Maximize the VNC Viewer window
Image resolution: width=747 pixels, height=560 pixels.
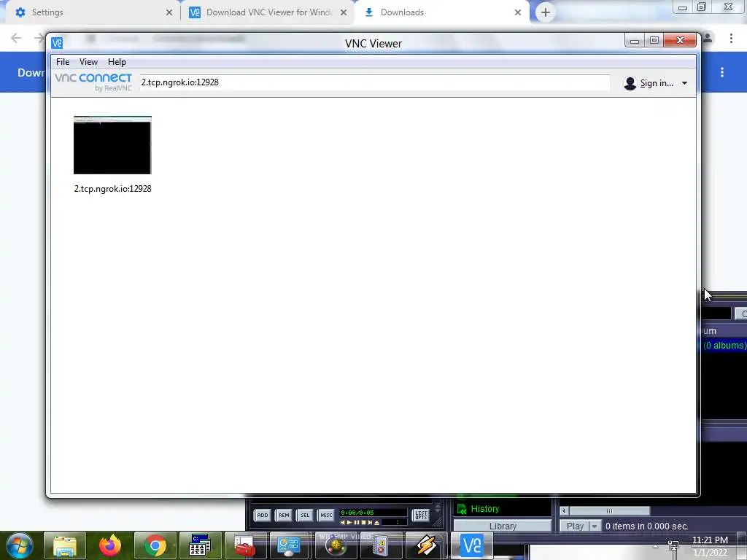click(x=654, y=41)
